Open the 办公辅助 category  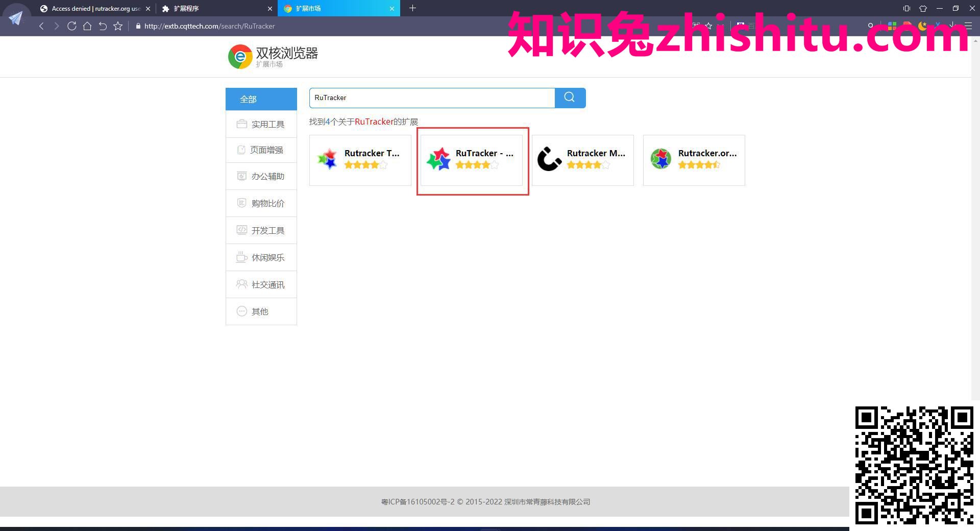pyautogui.click(x=261, y=176)
